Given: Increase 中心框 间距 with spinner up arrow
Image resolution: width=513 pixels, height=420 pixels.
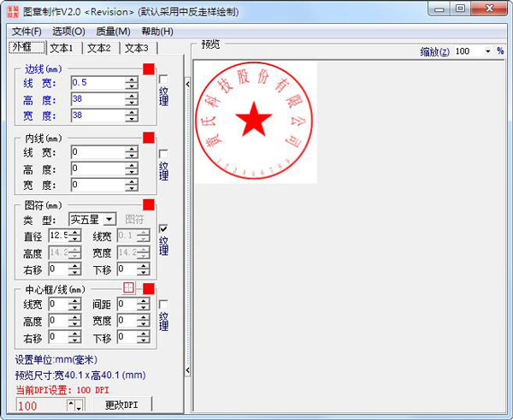Looking at the screenshot, I should pos(143,300).
